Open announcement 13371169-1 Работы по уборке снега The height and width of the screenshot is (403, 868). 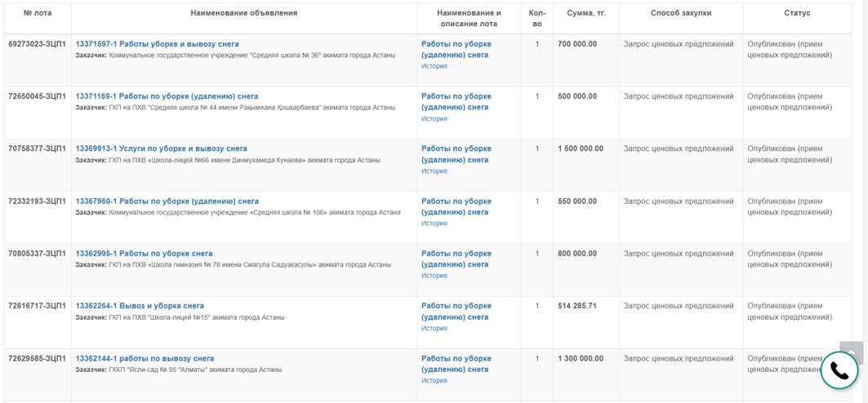167,96
